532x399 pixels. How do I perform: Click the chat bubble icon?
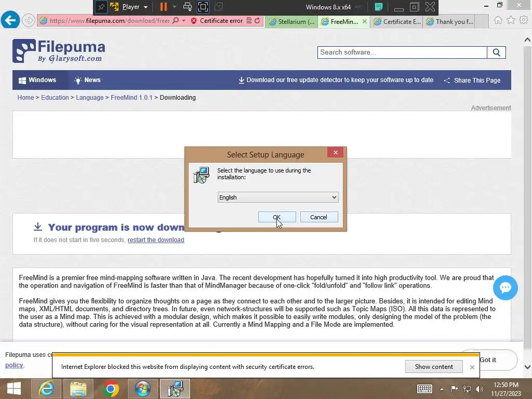[x=505, y=288]
